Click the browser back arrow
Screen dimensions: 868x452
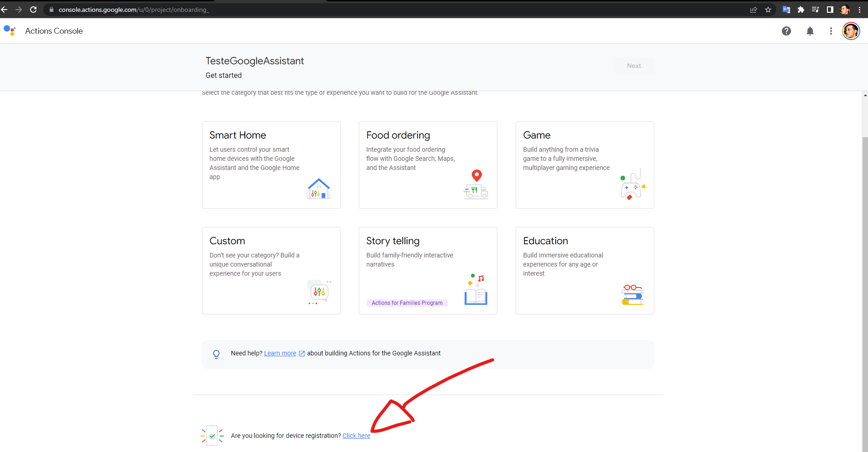5,9
